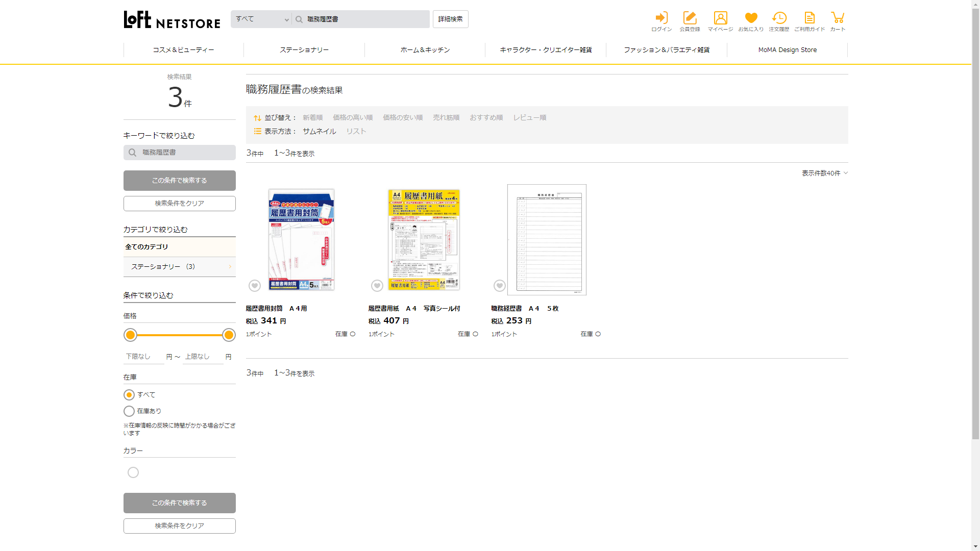Open the MoMA Design Store menu
The width and height of the screenshot is (980, 551).
click(x=787, y=50)
